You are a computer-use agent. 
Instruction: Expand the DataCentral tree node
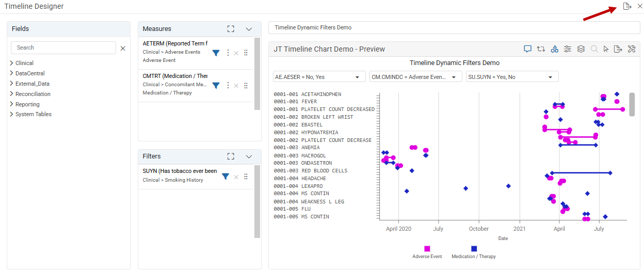[x=12, y=73]
